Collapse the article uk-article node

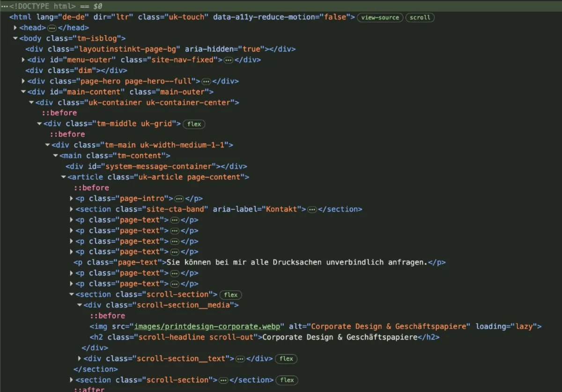point(63,178)
